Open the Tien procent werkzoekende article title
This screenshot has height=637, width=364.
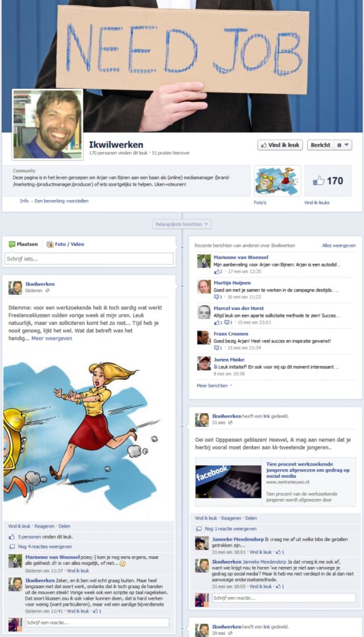point(308,470)
